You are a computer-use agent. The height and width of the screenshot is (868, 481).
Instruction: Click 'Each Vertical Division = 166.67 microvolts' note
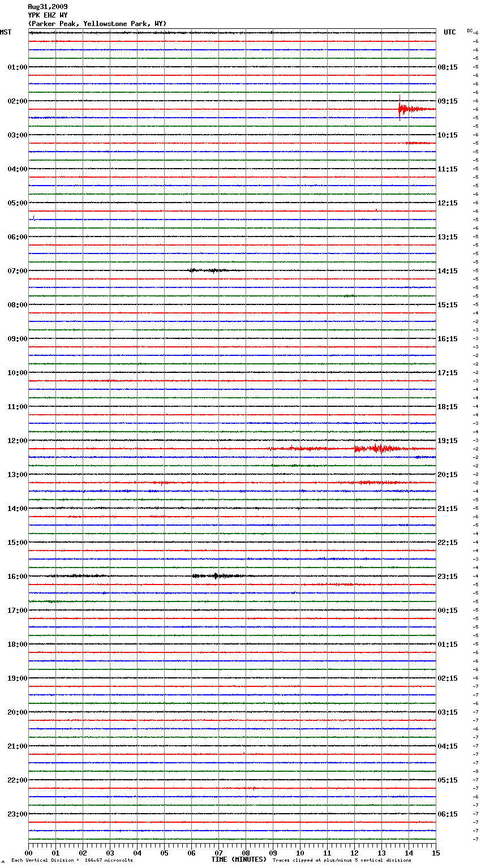tap(72, 861)
